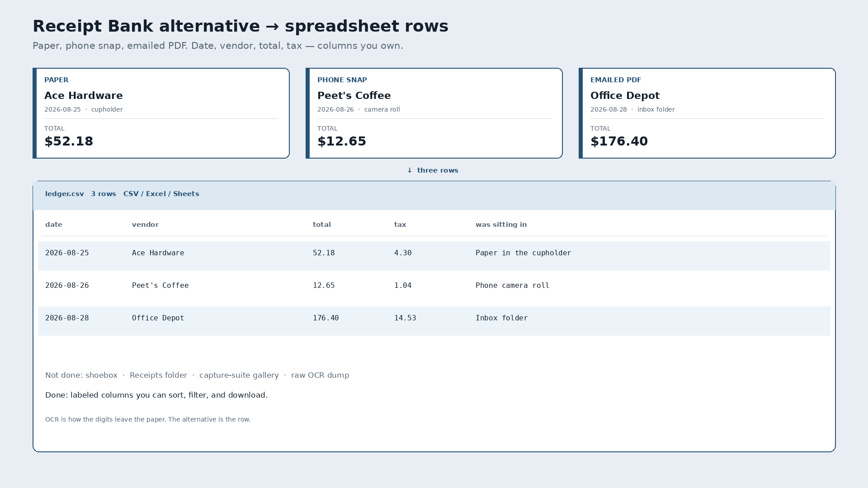The width and height of the screenshot is (868, 488).
Task: Select the ledger.csv file label
Action: pyautogui.click(x=65, y=194)
